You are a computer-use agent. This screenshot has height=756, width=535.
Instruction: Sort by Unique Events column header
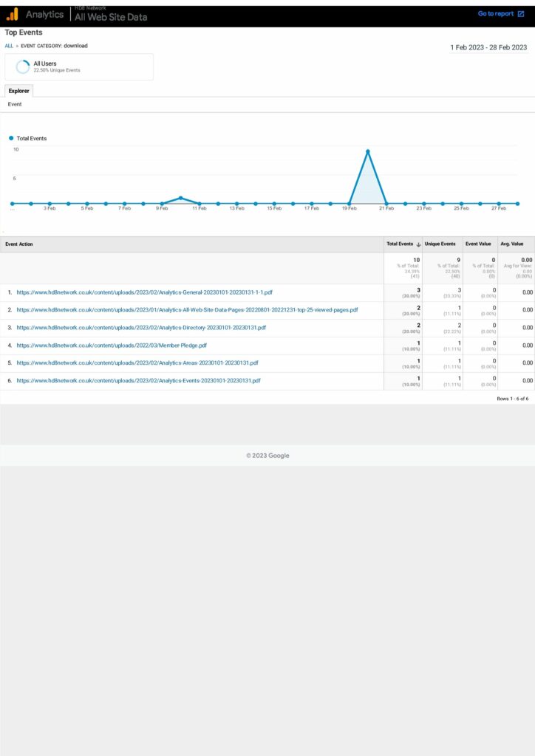(440, 244)
